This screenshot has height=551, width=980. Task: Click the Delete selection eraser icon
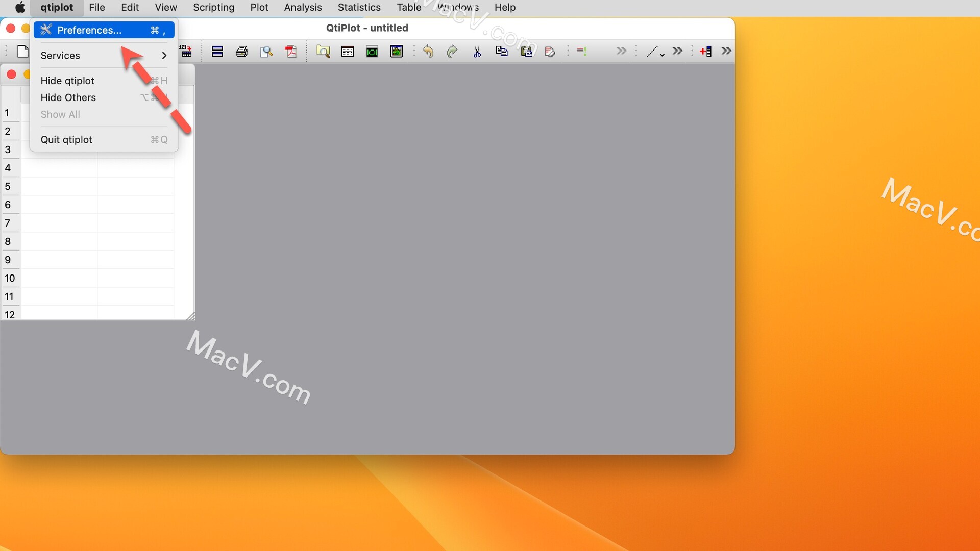[550, 51]
